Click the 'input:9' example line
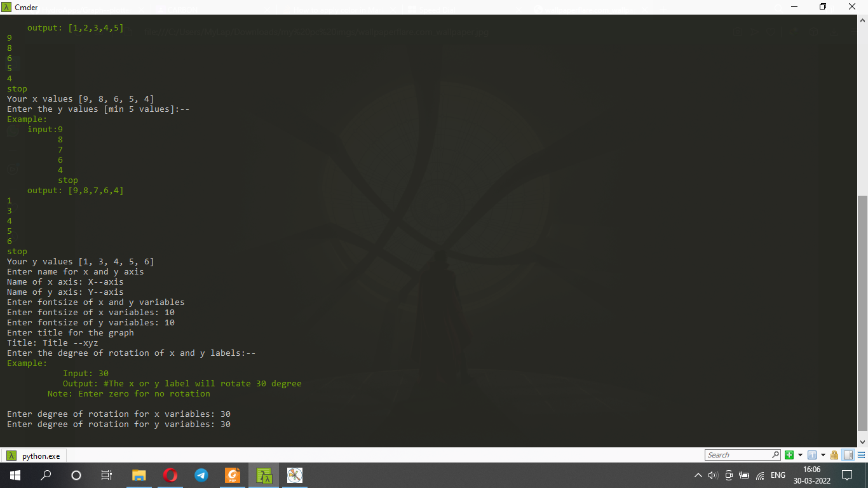The image size is (868, 488). click(x=45, y=130)
